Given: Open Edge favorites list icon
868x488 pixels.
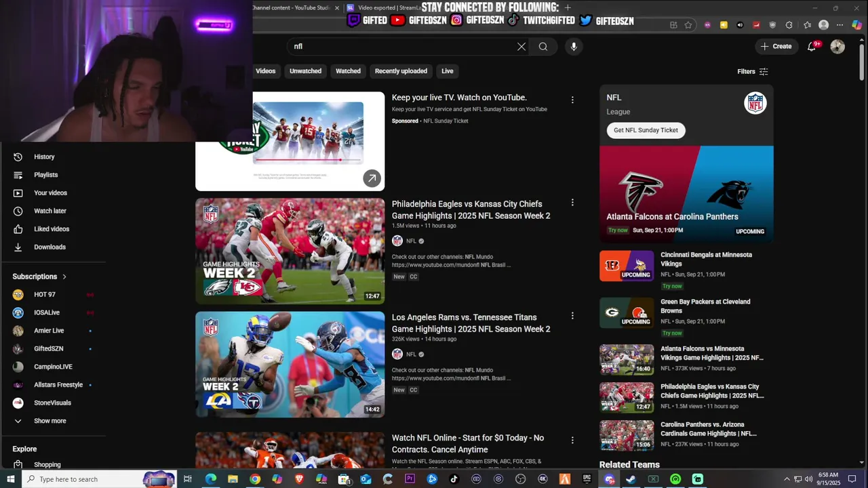Looking at the screenshot, I should (x=807, y=25).
